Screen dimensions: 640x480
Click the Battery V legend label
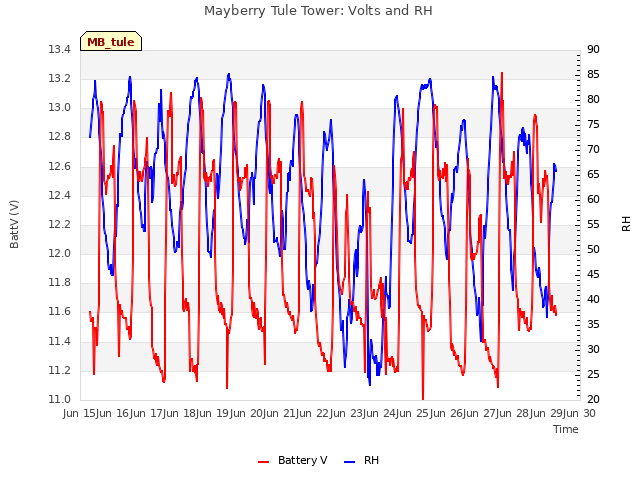click(302, 460)
